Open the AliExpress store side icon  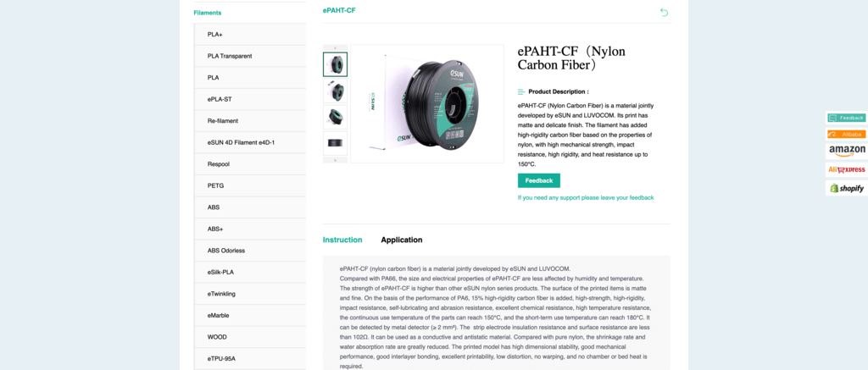pyautogui.click(x=847, y=170)
